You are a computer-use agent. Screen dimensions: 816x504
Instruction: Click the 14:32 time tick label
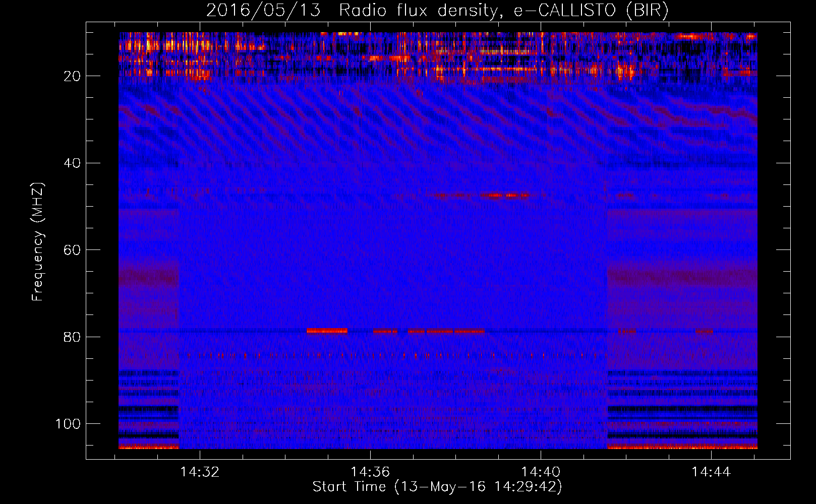(200, 472)
